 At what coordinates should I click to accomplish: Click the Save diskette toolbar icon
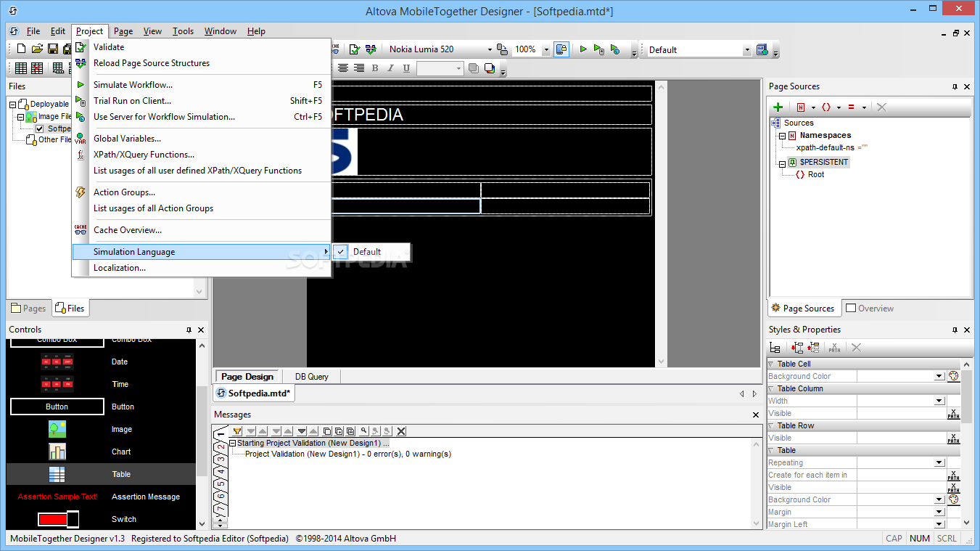(x=53, y=49)
